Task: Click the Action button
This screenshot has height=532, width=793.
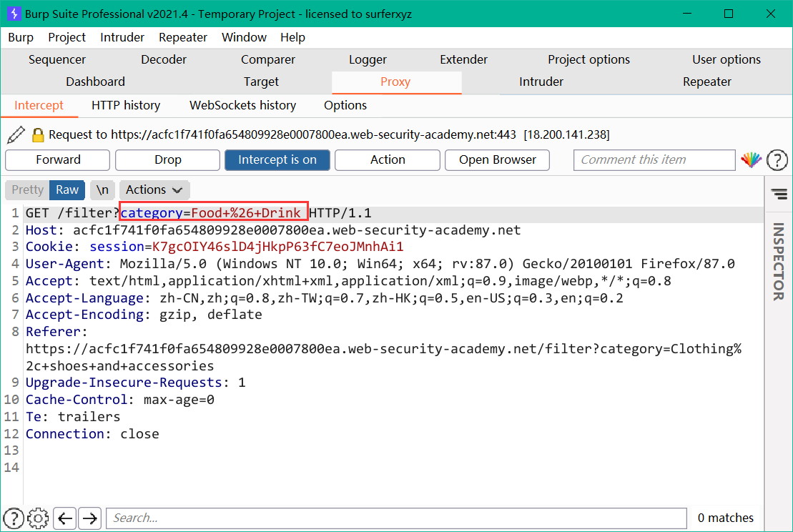Action: coord(388,159)
